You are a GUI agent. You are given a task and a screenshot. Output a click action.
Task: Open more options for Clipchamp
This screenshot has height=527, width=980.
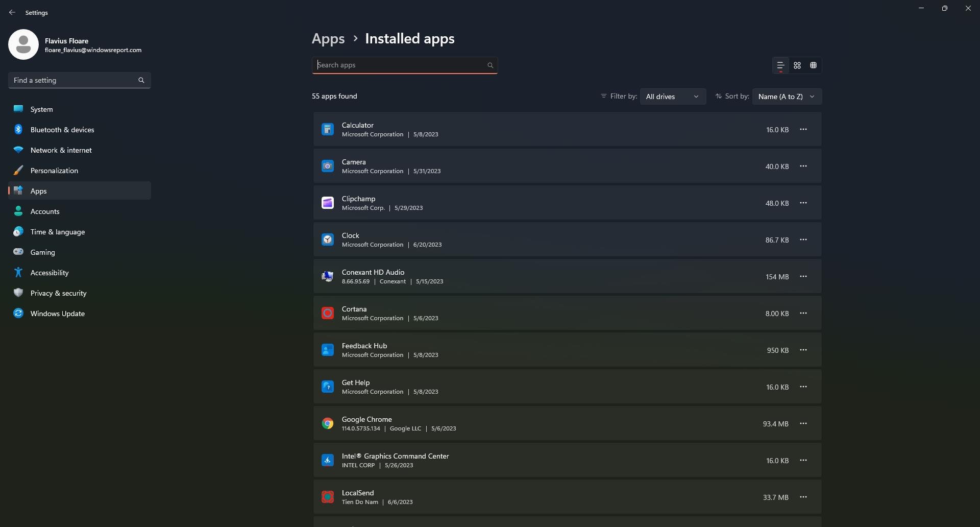[x=803, y=203]
